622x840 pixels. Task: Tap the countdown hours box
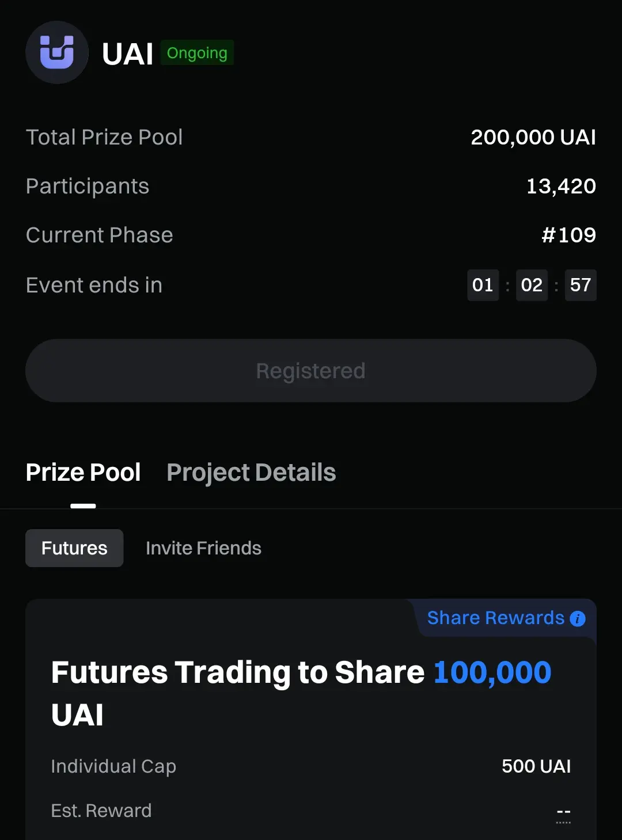[x=483, y=285]
